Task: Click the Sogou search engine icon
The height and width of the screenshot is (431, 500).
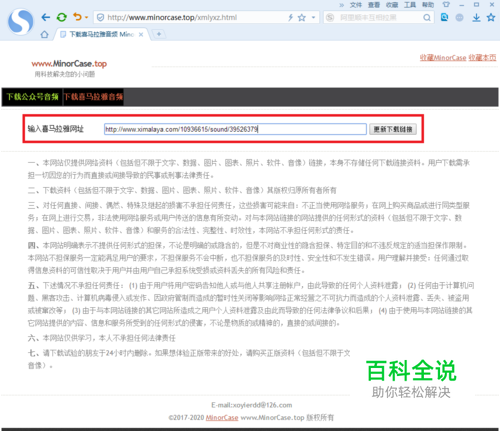Action: (x=330, y=18)
